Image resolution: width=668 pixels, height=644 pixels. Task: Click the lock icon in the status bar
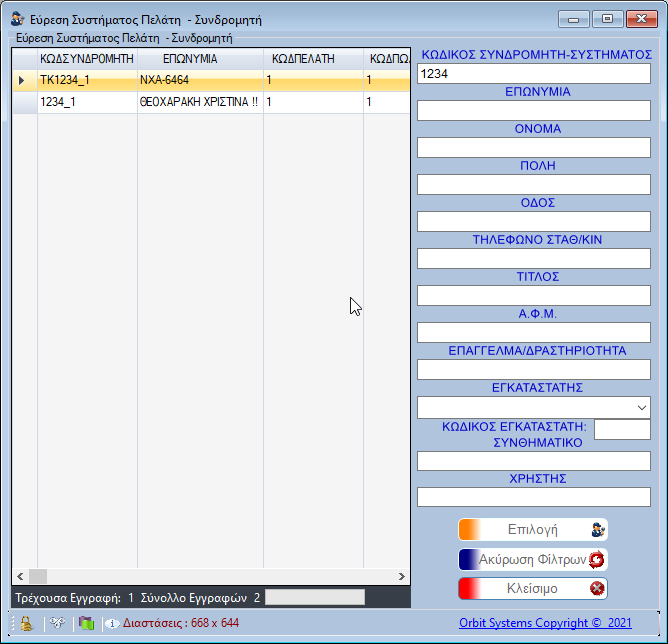tap(26, 623)
